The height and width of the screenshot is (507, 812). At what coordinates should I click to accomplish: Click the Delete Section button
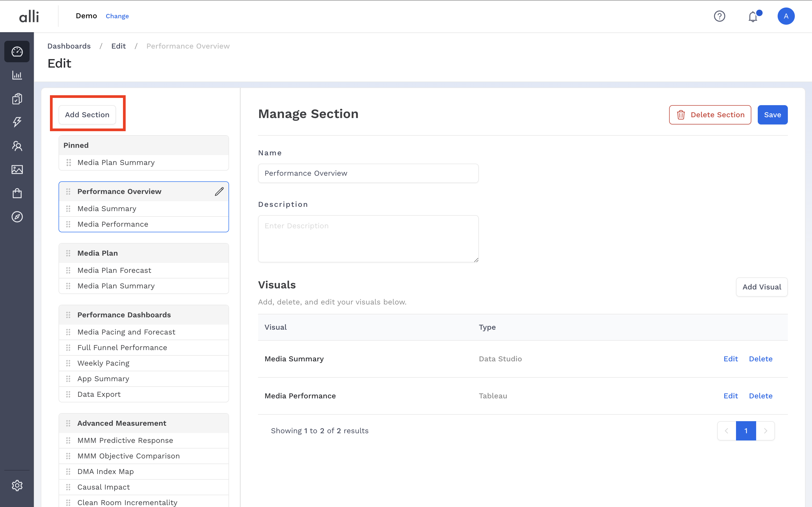tap(710, 114)
